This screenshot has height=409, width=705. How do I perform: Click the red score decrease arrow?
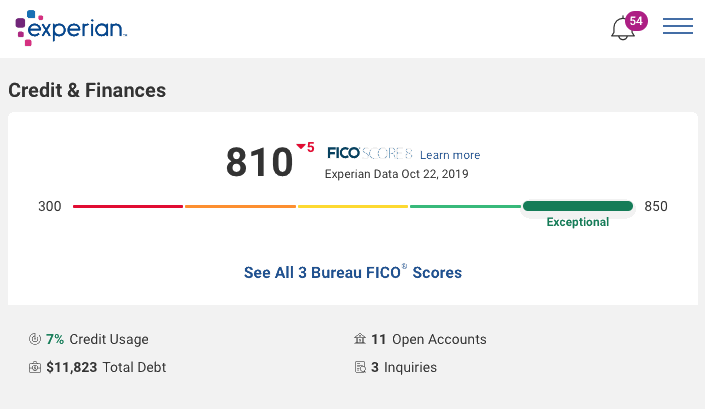point(301,146)
